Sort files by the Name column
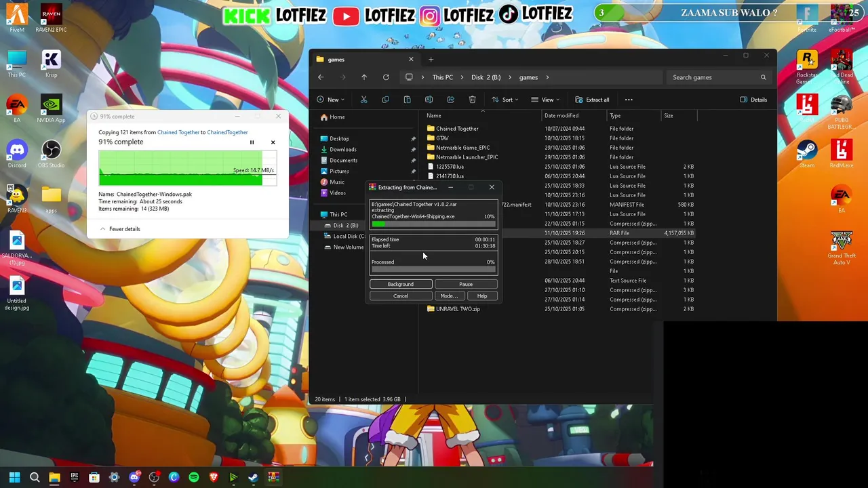The image size is (868, 488). coord(483,116)
